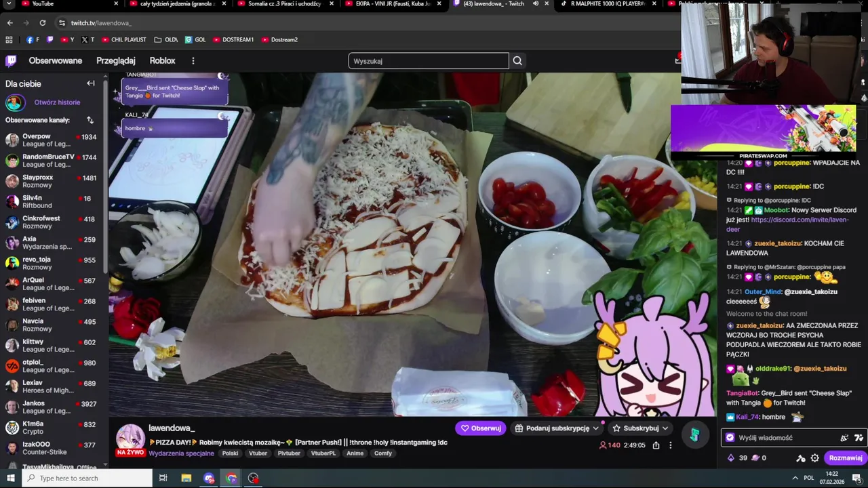The width and height of the screenshot is (868, 488).
Task: Expand the Subskrybuj dropdown
Action: click(x=665, y=428)
